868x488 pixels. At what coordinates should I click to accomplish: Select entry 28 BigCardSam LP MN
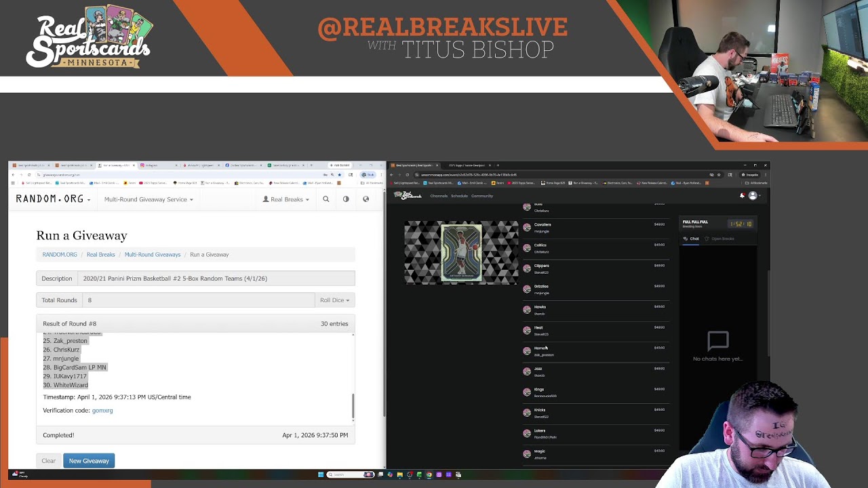75,367
